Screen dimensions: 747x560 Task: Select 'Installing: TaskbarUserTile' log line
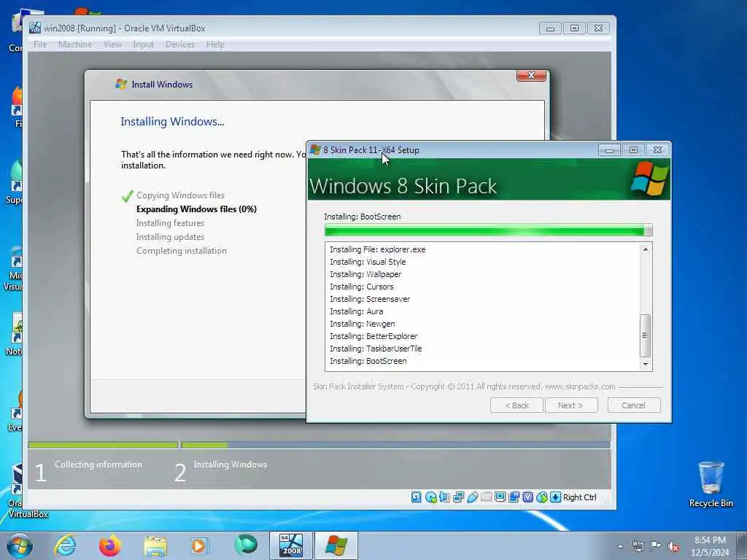[376, 349]
